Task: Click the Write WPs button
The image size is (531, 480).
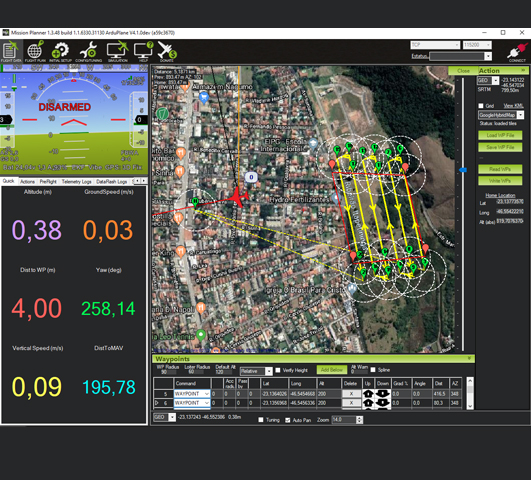Action: tap(500, 181)
